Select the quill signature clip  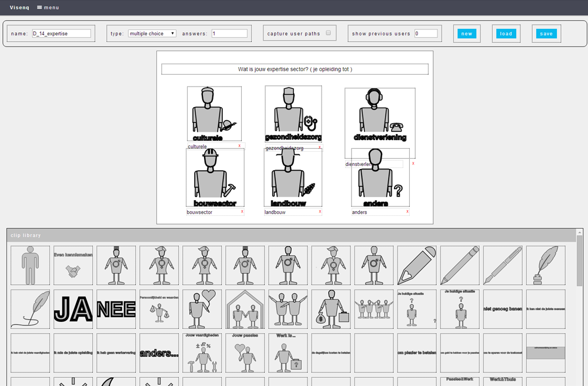click(30, 309)
